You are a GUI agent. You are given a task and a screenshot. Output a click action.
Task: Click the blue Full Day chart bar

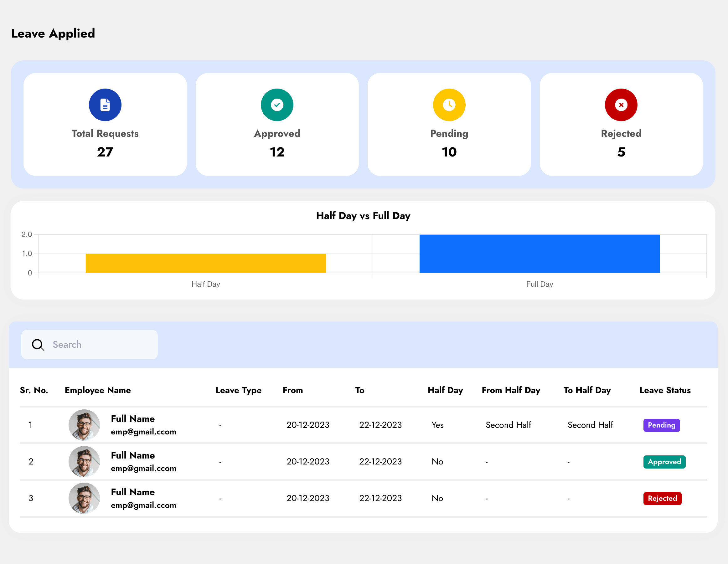pyautogui.click(x=539, y=254)
